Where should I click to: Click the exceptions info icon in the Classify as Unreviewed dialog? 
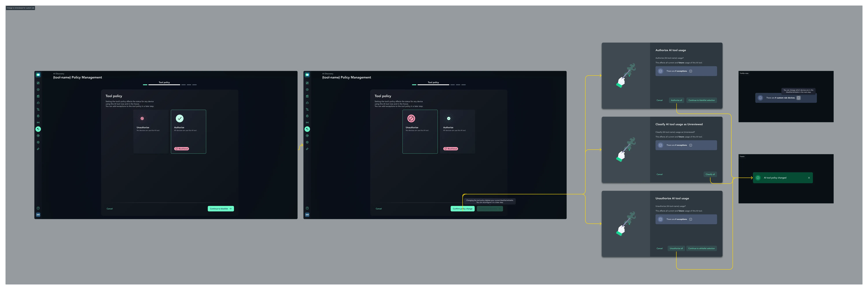tap(691, 145)
